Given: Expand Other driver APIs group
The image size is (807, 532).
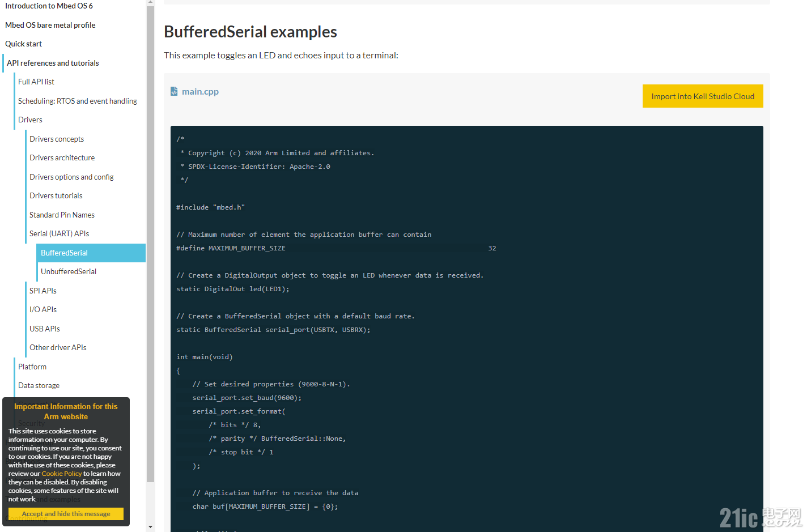Looking at the screenshot, I should 58,347.
